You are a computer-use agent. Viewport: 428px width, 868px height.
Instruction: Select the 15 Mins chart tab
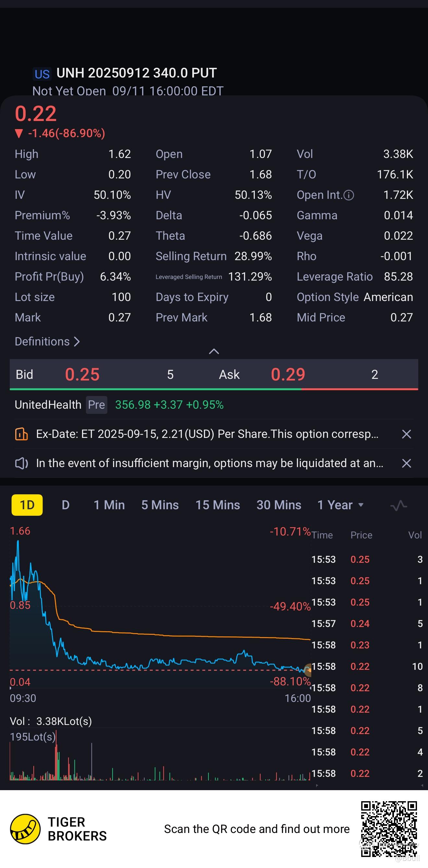coord(218,505)
